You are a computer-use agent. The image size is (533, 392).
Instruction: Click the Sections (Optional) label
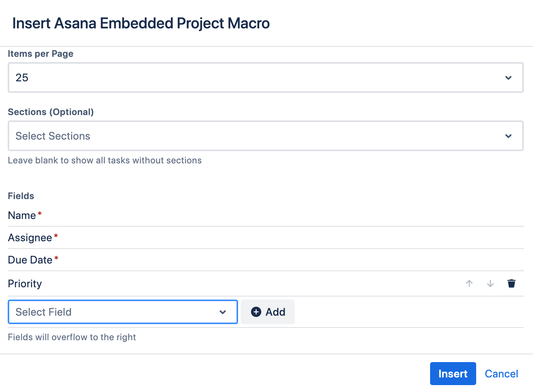pos(51,112)
